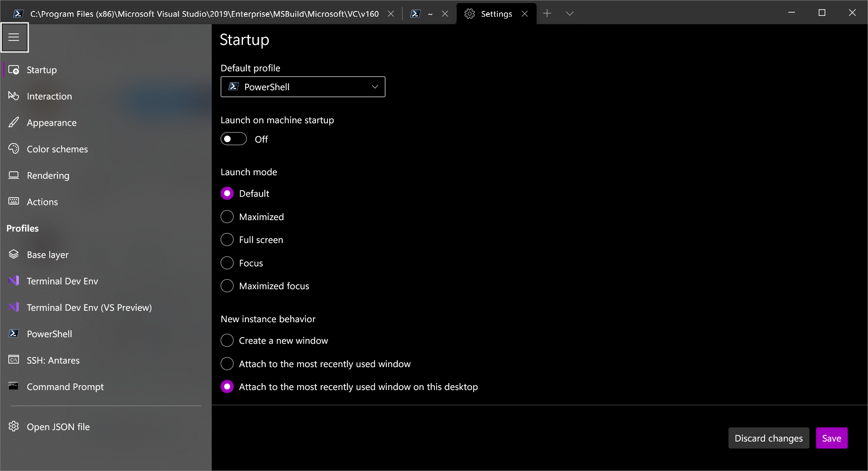This screenshot has width=868, height=471.
Task: Click the Open JSON file gear icon
Action: tap(14, 427)
